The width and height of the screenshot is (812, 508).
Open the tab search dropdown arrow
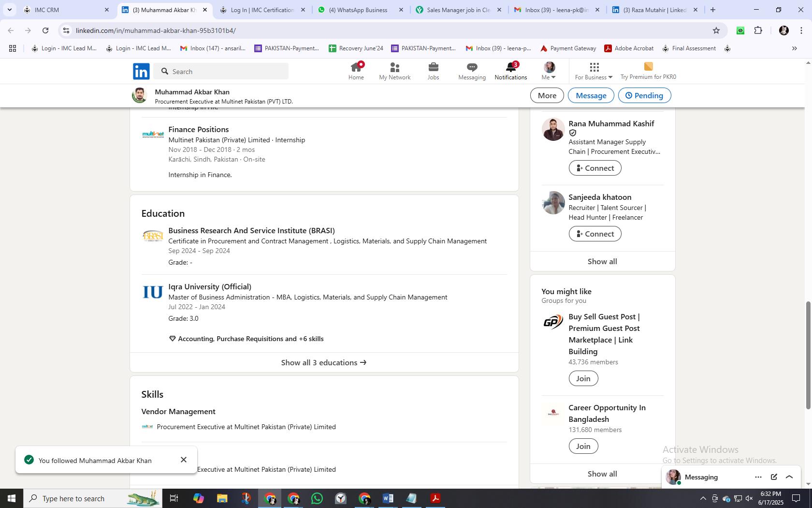9,10
